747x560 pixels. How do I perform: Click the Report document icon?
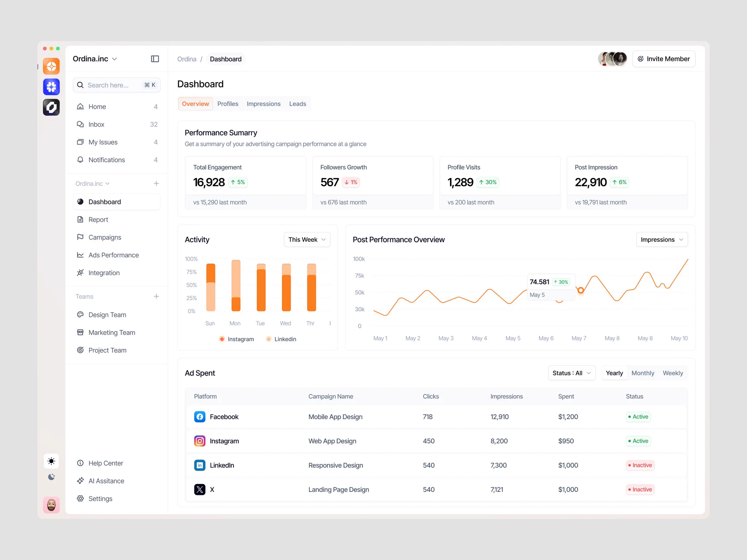click(80, 219)
